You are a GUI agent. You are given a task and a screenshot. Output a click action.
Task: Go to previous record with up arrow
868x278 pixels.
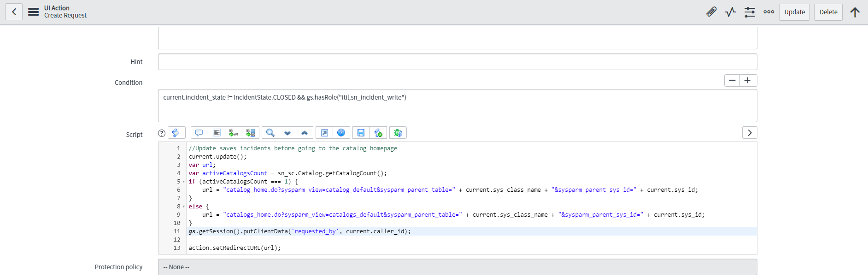point(855,12)
